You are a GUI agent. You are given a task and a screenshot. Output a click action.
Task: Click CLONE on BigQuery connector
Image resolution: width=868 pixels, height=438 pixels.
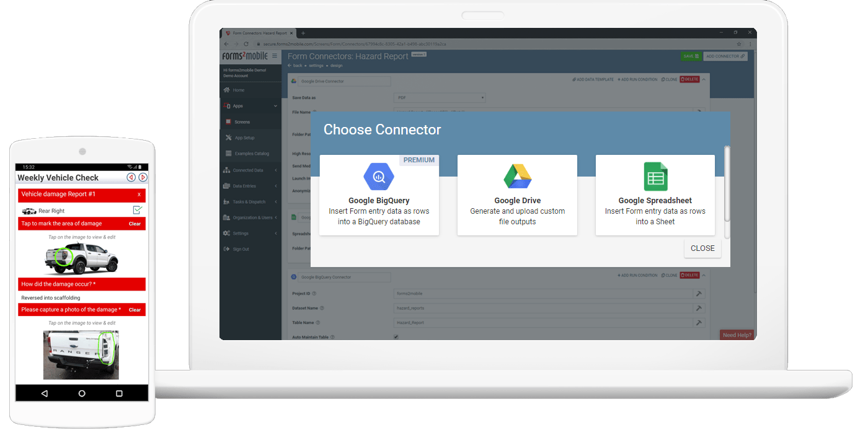(x=669, y=275)
